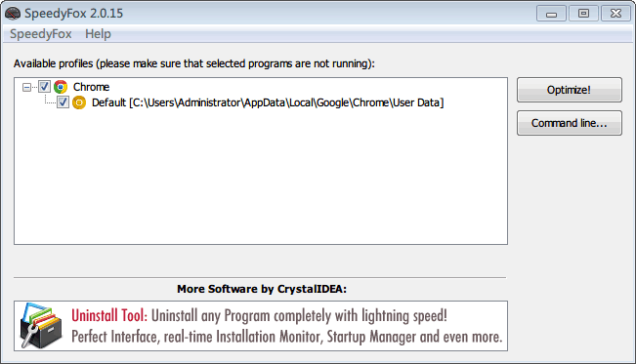Click the Optimize! button
Screen dimensions: 636x364
tap(569, 90)
